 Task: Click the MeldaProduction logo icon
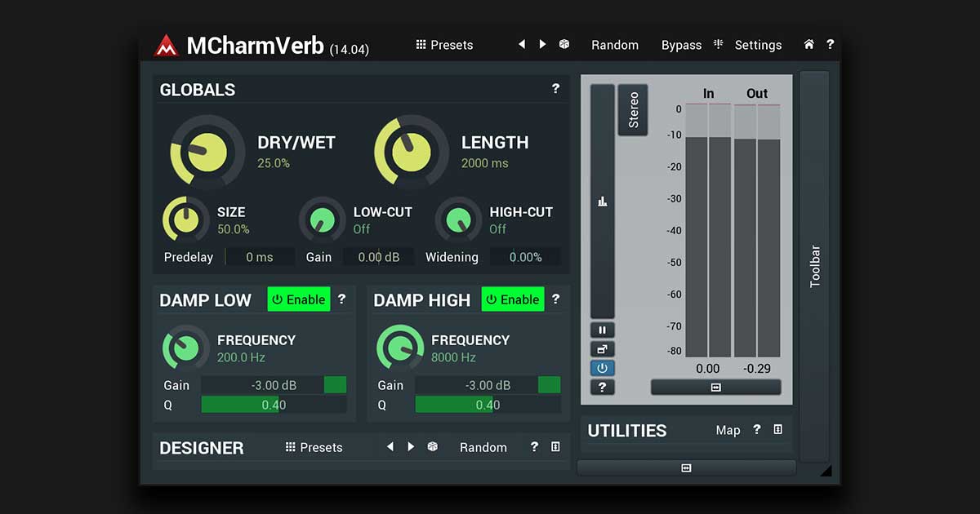click(167, 46)
